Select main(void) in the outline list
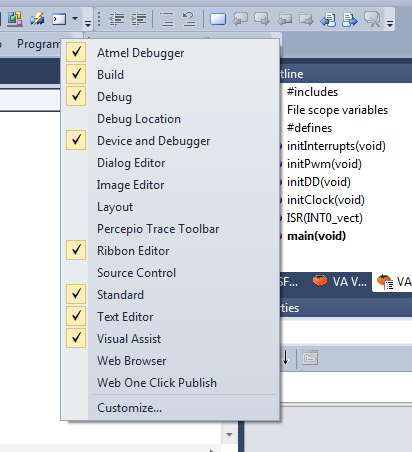The width and height of the screenshot is (412, 452). 316,236
